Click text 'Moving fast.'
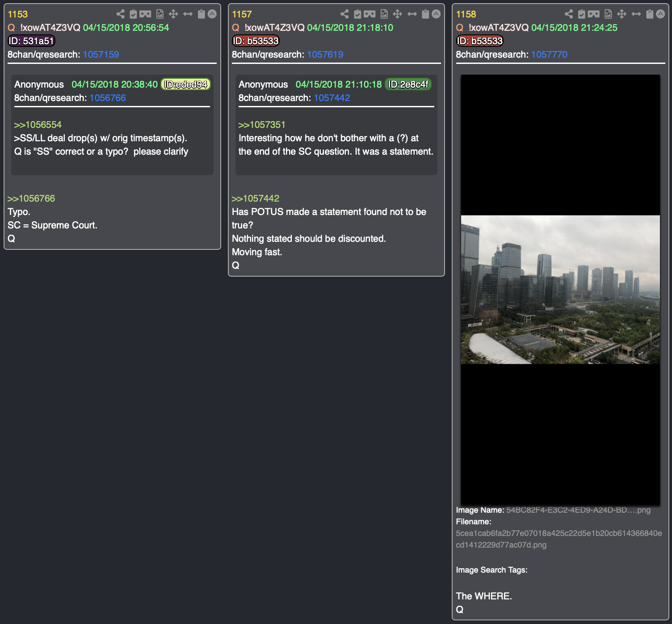672x624 pixels. [257, 252]
